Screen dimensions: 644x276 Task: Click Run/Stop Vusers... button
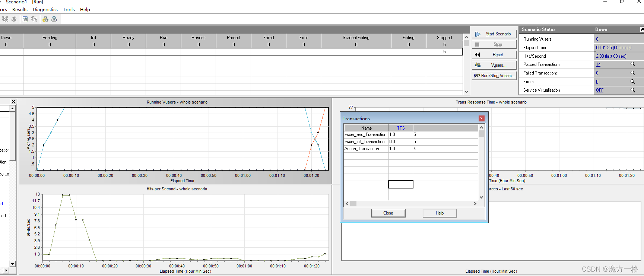tap(494, 76)
